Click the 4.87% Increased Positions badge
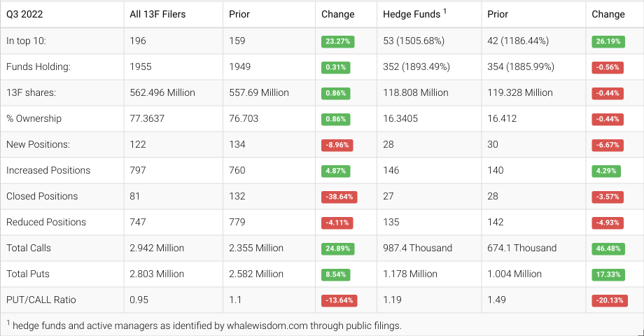The height and width of the screenshot is (336, 644). [x=337, y=171]
